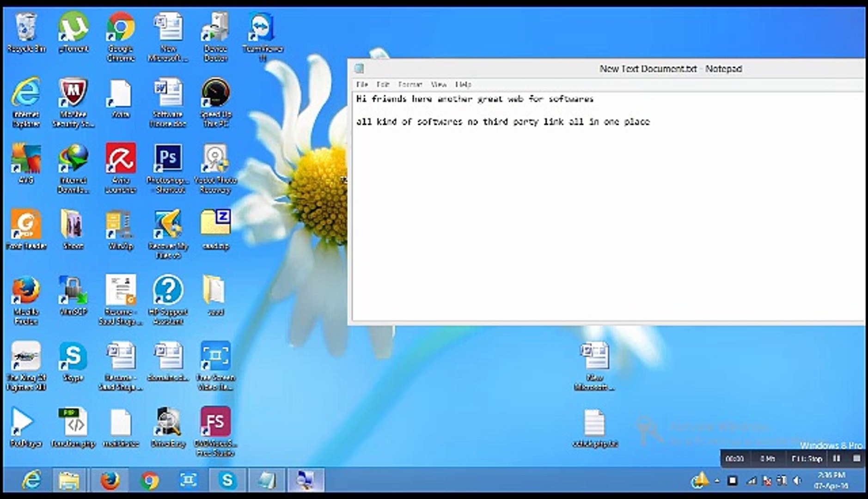Select the Recycle Bin desktop icon
868x499 pixels.
pos(26,33)
